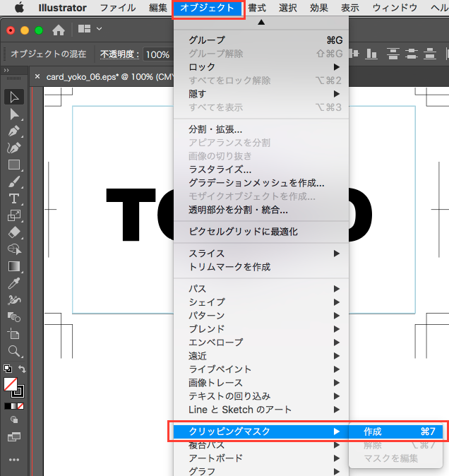Select the Selection tool arrow
449x476 pixels.
(x=14, y=97)
